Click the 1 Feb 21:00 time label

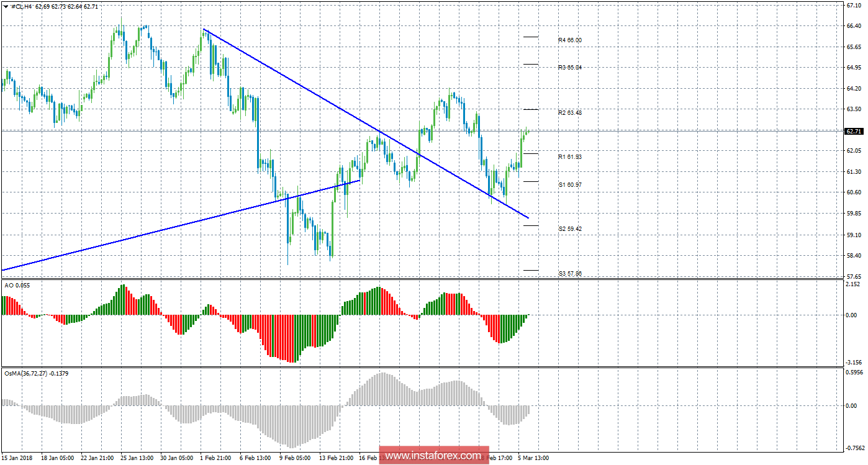point(216,458)
